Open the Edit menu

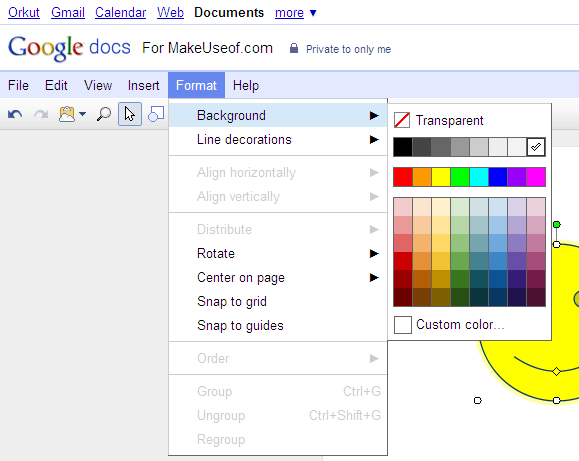pos(56,85)
